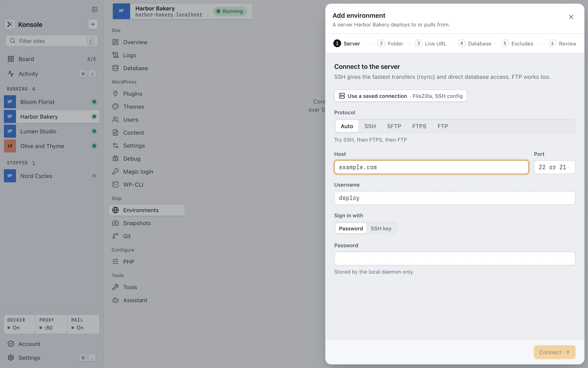
Task: Click Use a saved connection
Action: 400,96
